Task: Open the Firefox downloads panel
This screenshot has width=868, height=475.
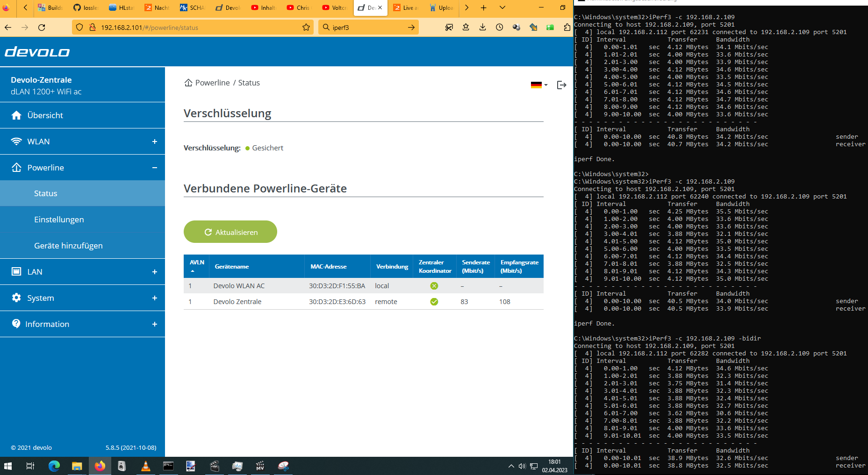Action: (482, 28)
